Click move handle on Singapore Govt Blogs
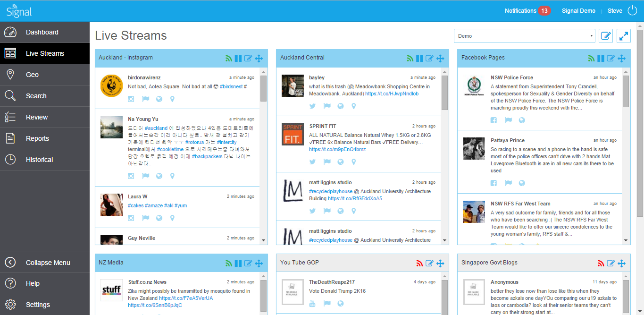The image size is (644, 315). point(621,264)
